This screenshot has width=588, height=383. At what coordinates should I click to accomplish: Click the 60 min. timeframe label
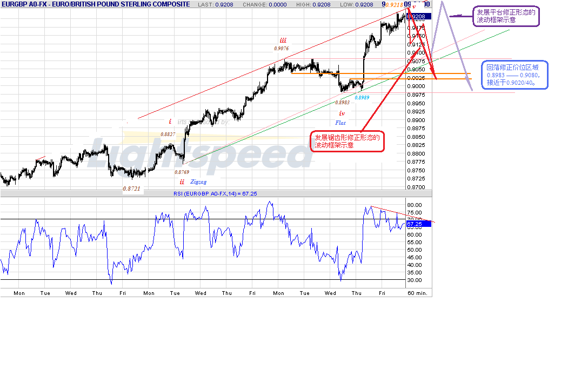[x=417, y=293]
